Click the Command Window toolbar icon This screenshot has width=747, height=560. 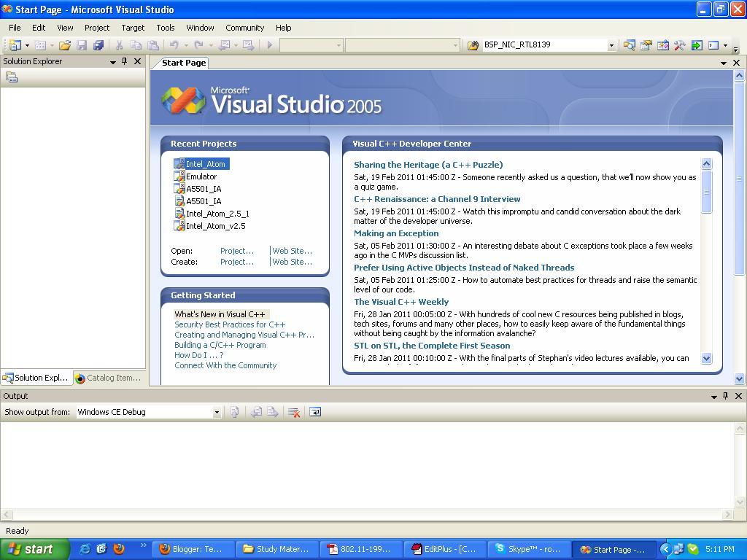click(713, 45)
